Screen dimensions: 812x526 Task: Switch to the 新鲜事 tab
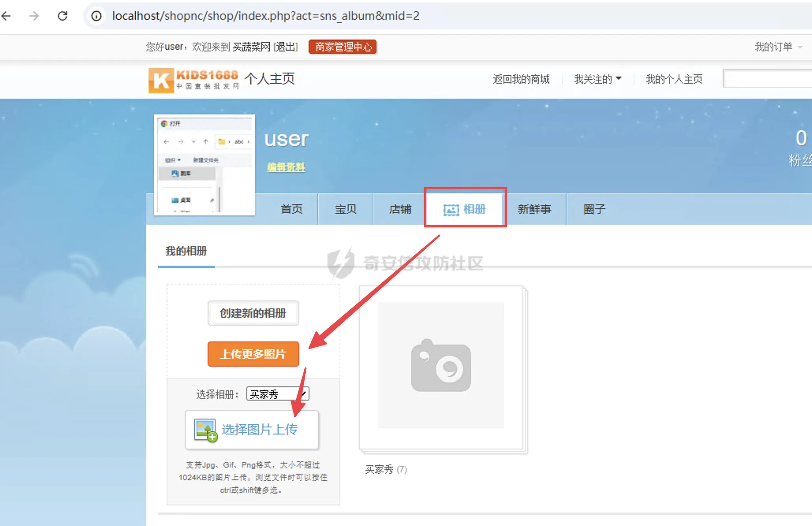(534, 209)
